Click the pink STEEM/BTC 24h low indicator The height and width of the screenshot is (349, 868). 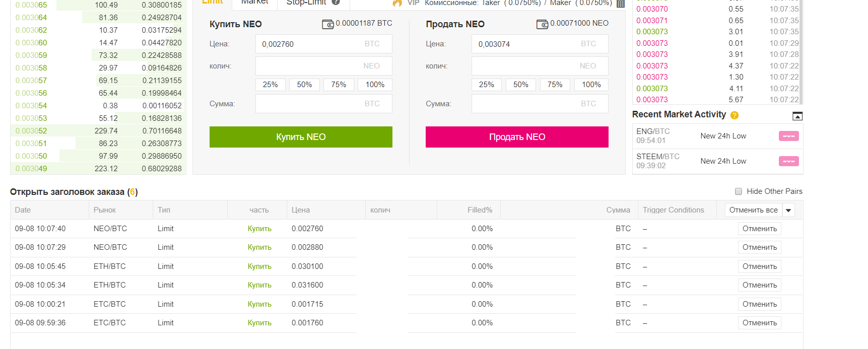click(x=789, y=161)
